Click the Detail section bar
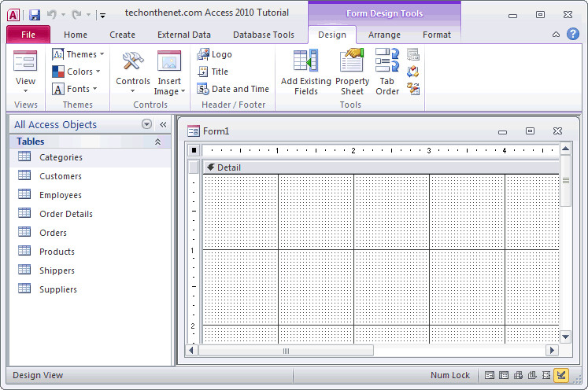588x390 pixels. [381, 167]
